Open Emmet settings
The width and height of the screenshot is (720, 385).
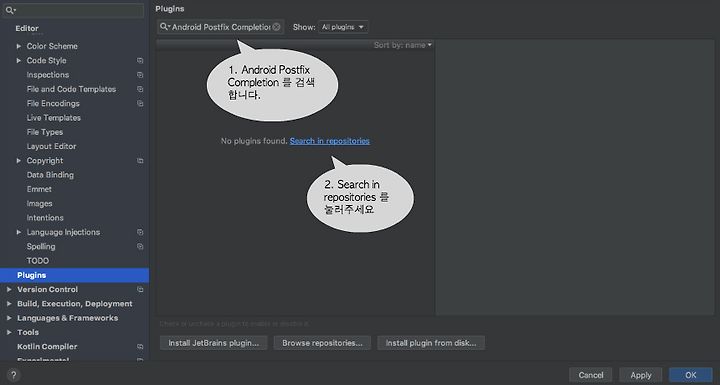pos(39,189)
